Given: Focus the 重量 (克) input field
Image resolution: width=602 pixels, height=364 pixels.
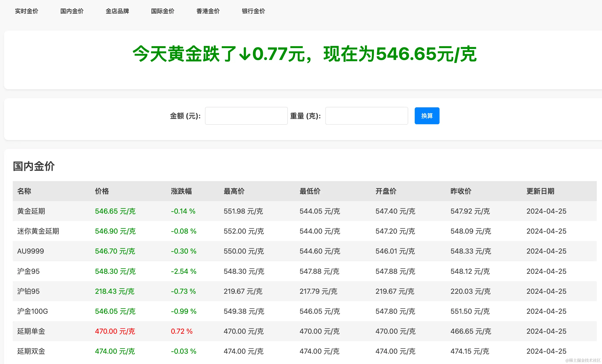Looking at the screenshot, I should [x=366, y=116].
